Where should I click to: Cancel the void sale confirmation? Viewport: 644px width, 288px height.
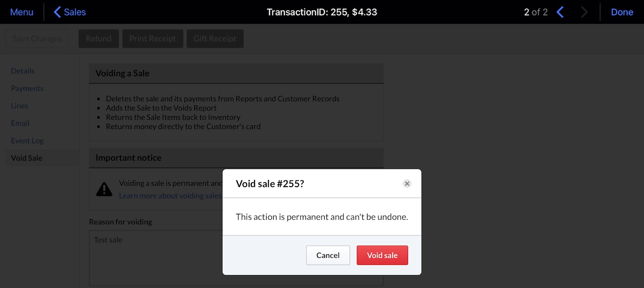tap(328, 255)
